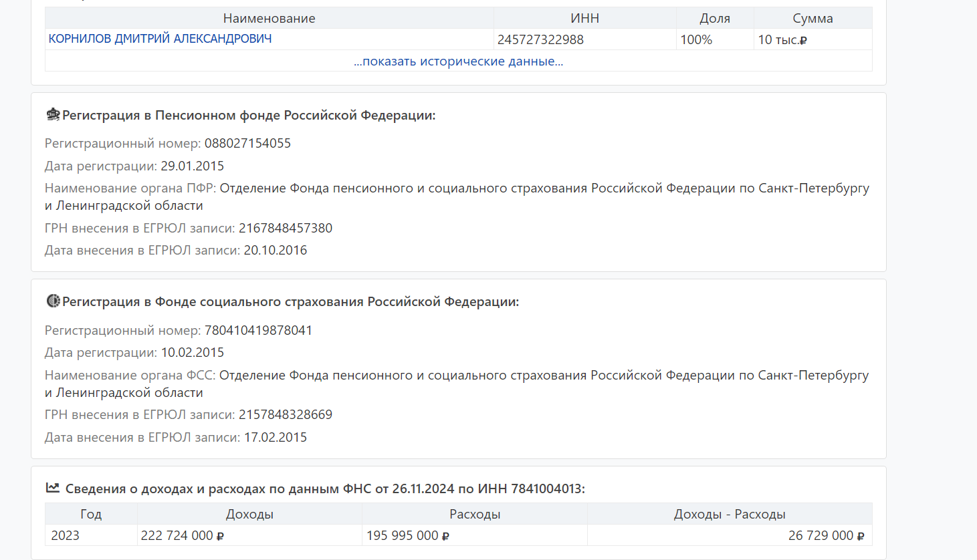Viewport: 977px width, 560px height.
Task: Select expenses value 195 995 000 ₽
Action: (407, 535)
